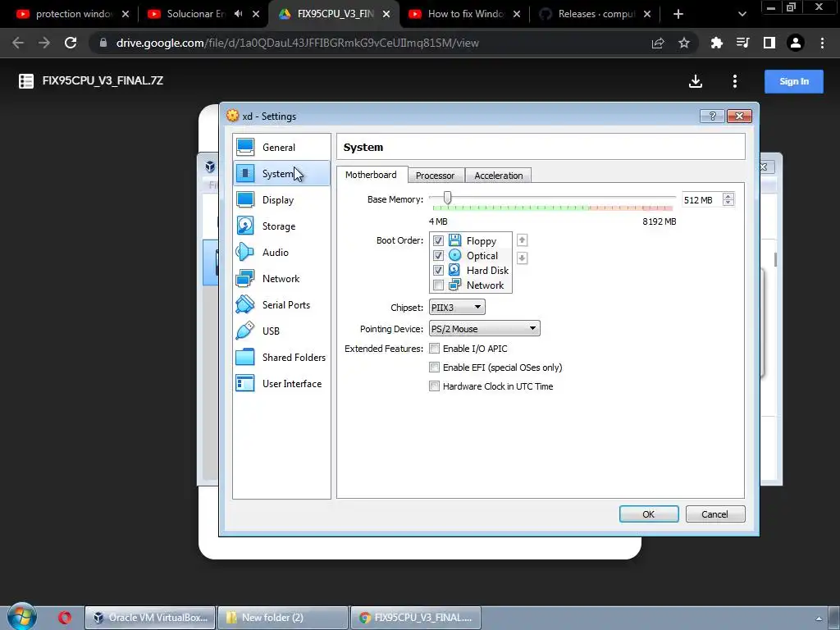Open FIX95CPU_V3_FINAL Chrome taskbar button
Image resolution: width=840 pixels, height=630 pixels.
415,618
